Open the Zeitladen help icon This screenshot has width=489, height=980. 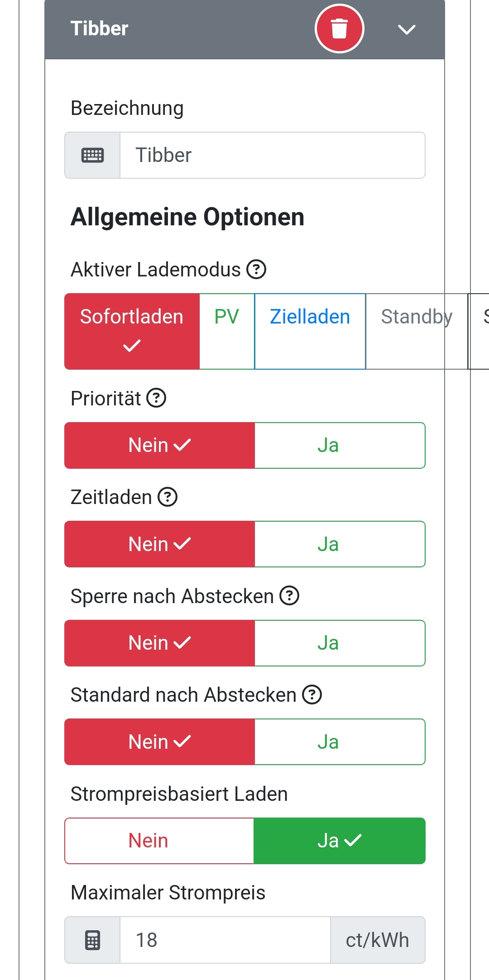click(x=168, y=497)
